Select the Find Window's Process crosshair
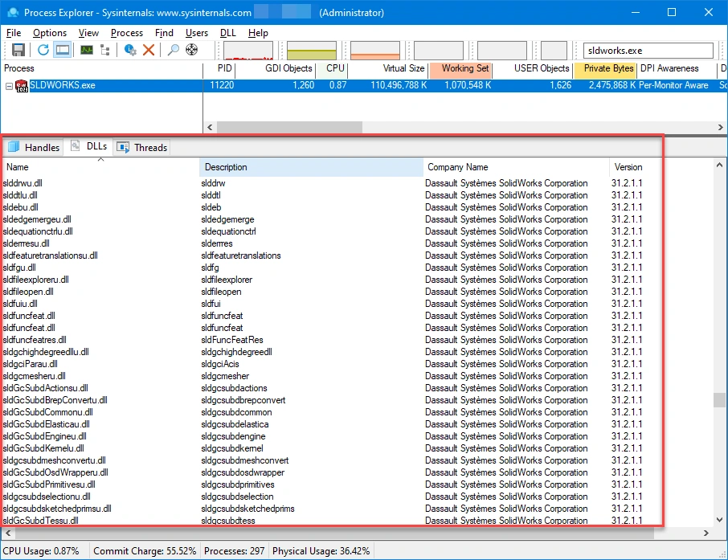Viewport: 728px width, 560px height. 192,50
